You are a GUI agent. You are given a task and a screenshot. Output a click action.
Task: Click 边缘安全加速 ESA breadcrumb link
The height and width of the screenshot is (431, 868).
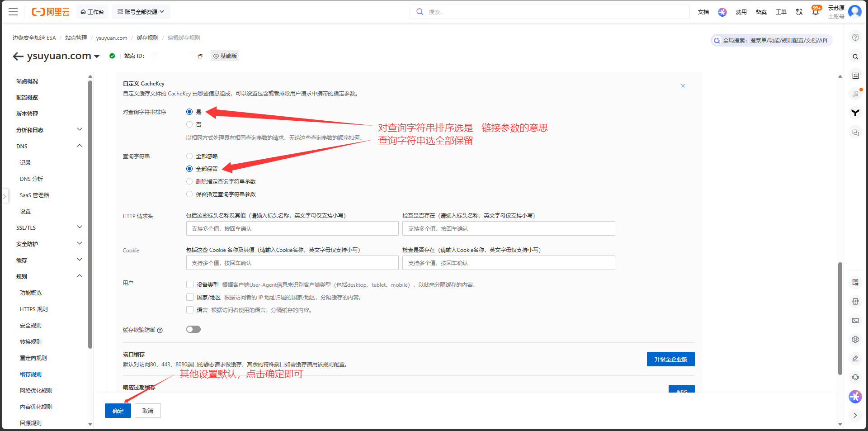click(x=34, y=38)
